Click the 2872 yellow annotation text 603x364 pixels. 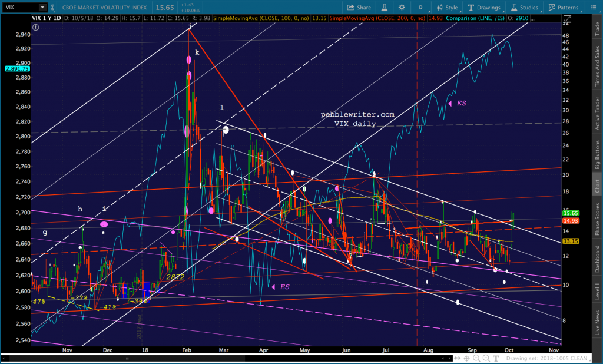click(175, 277)
